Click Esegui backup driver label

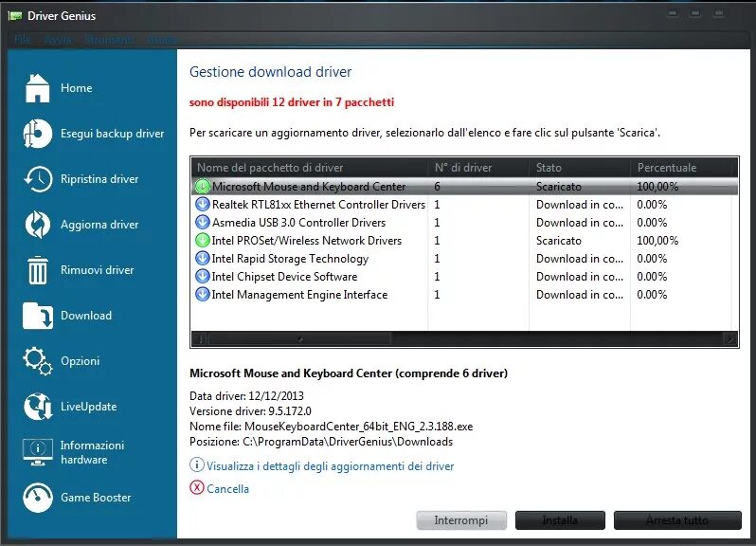[113, 134]
